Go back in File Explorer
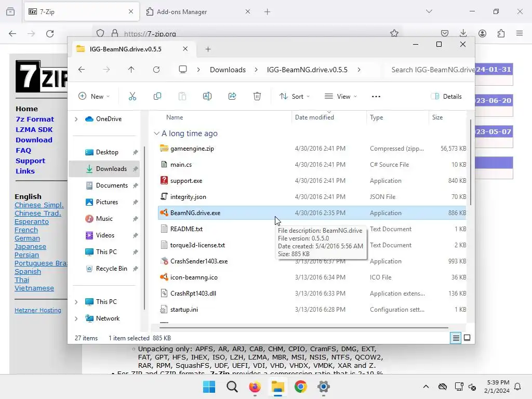The height and width of the screenshot is (399, 532). (x=82, y=70)
